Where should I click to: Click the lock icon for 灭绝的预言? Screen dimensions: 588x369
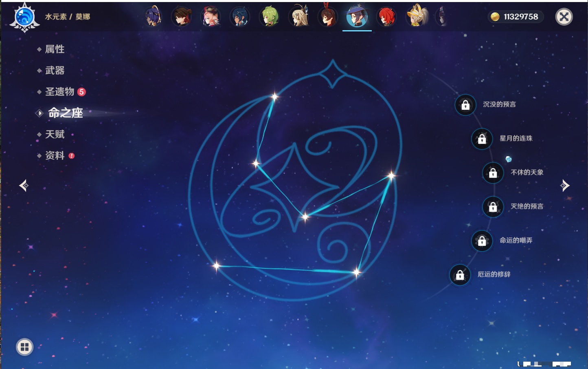click(x=493, y=206)
